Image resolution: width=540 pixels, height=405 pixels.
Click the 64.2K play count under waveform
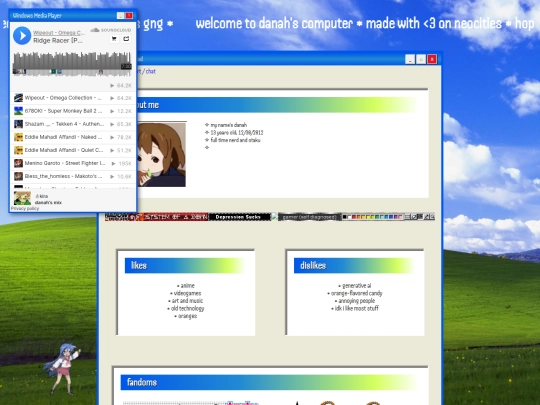(x=121, y=85)
